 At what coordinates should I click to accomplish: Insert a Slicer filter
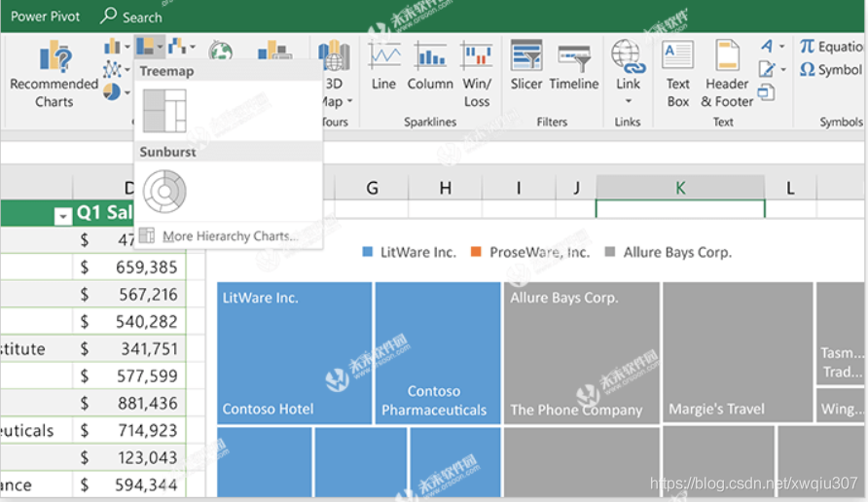click(525, 65)
